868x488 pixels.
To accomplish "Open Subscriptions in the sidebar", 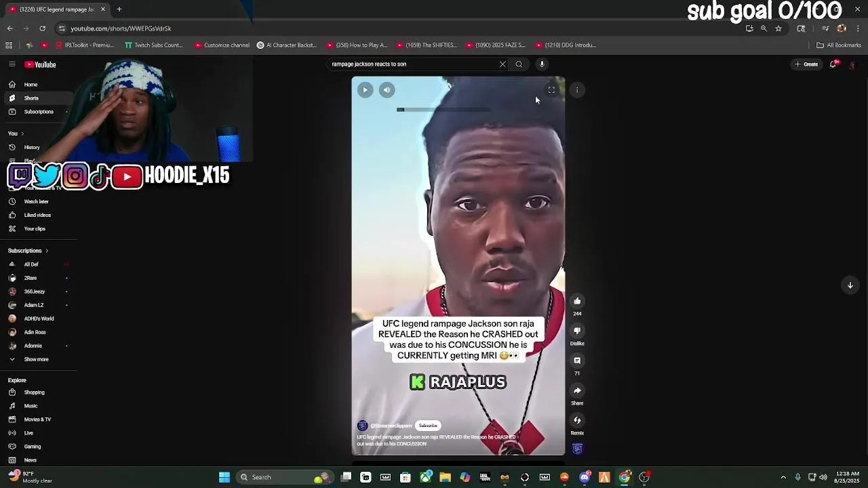I will coord(37,112).
